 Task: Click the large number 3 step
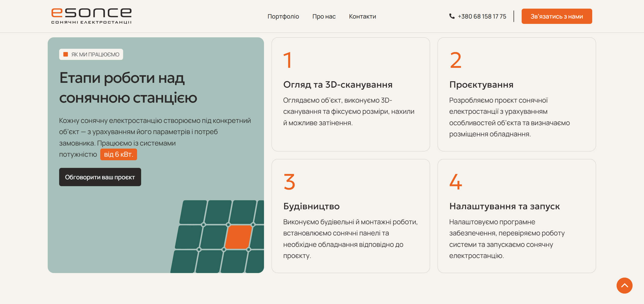pos(289,182)
